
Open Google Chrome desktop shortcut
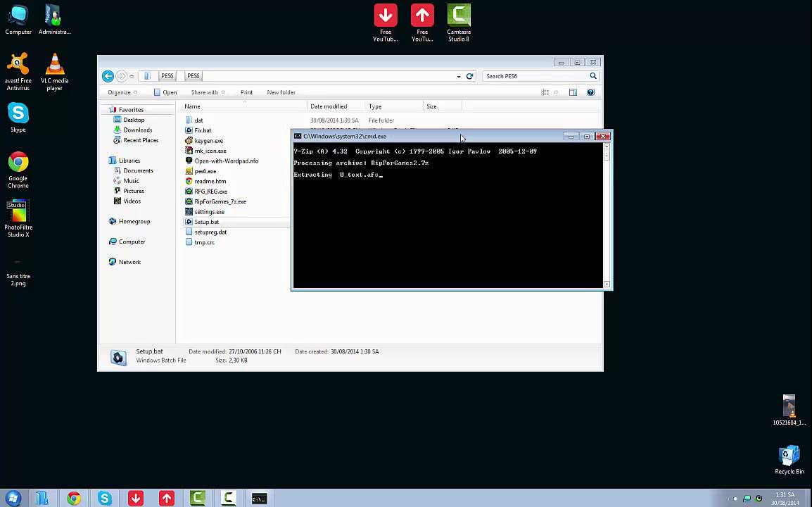tap(18, 170)
